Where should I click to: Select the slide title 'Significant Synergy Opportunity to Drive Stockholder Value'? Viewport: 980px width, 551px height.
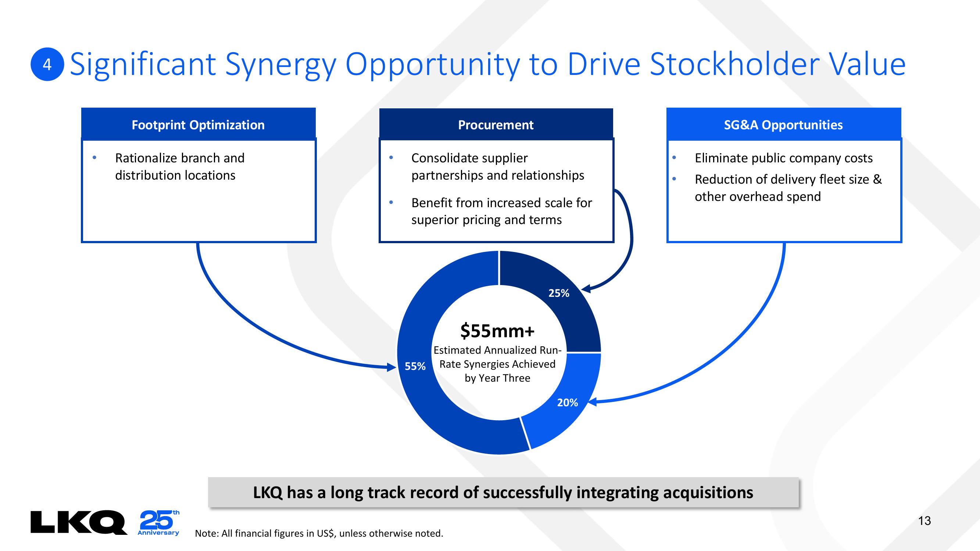pos(487,64)
